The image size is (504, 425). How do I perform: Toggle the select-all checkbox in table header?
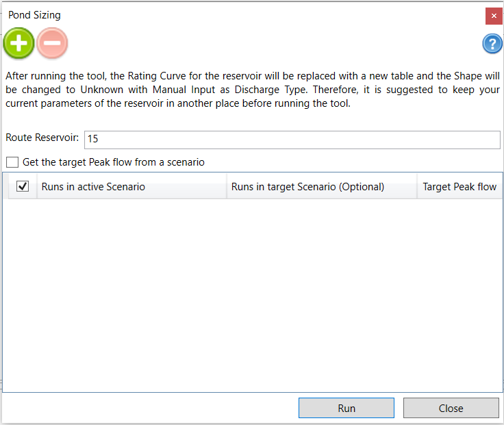coord(23,186)
